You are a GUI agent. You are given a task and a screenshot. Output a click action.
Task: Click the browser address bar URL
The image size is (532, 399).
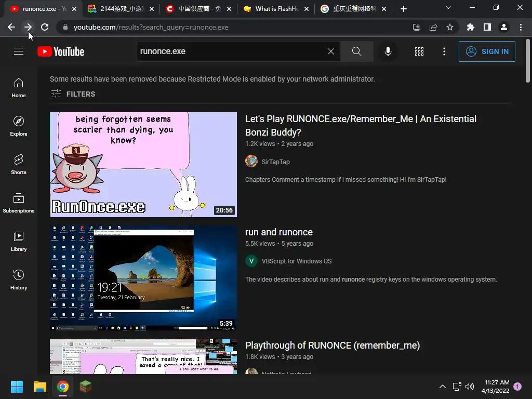tap(151, 27)
